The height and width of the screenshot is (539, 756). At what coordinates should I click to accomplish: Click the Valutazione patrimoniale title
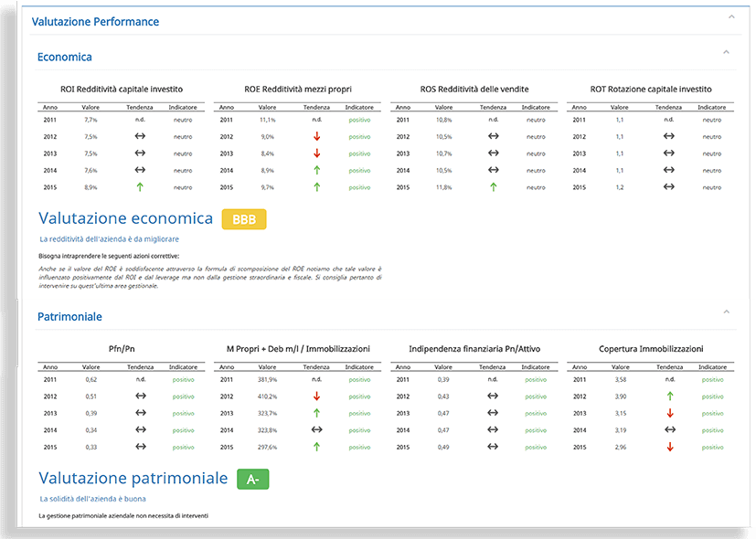pos(133,478)
